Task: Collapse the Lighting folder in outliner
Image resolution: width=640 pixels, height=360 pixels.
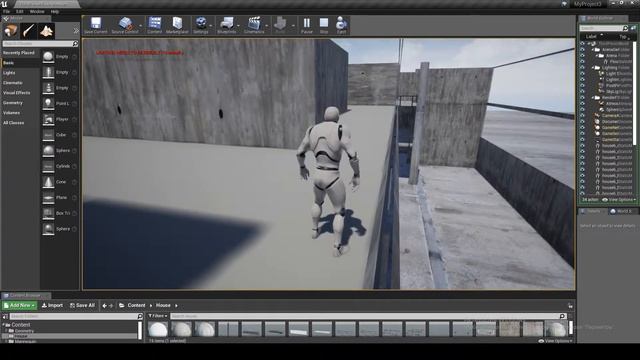Action: pyautogui.click(x=593, y=67)
